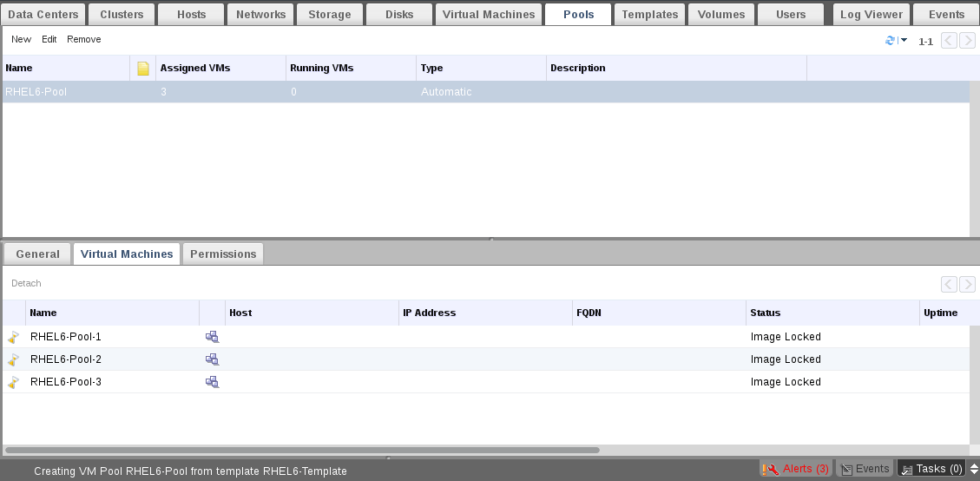Viewport: 980px width, 481px height.
Task: Click the pool VM type icon for RHEL6-Pool-2
Action: [x=212, y=359]
